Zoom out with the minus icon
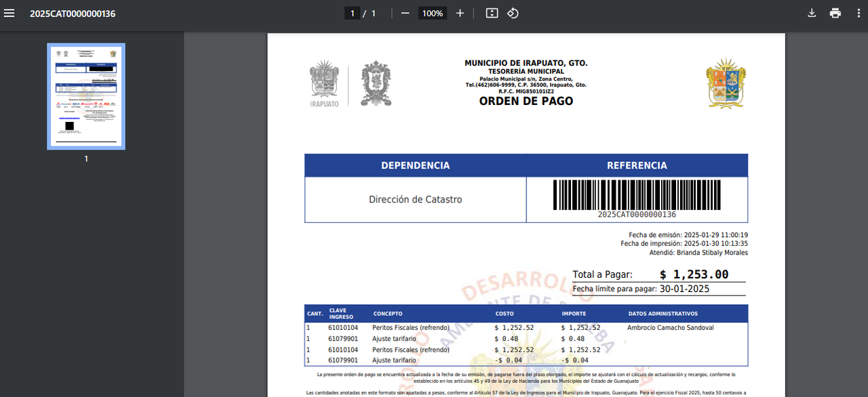 pyautogui.click(x=405, y=13)
